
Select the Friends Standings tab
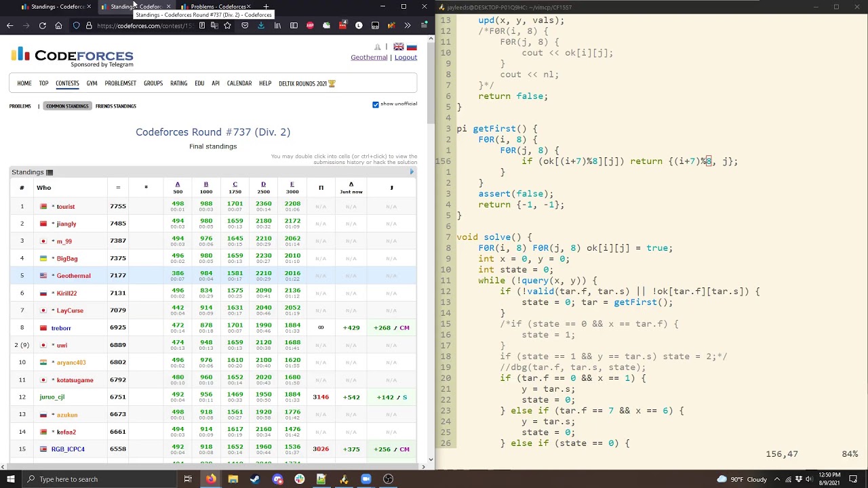(x=116, y=106)
